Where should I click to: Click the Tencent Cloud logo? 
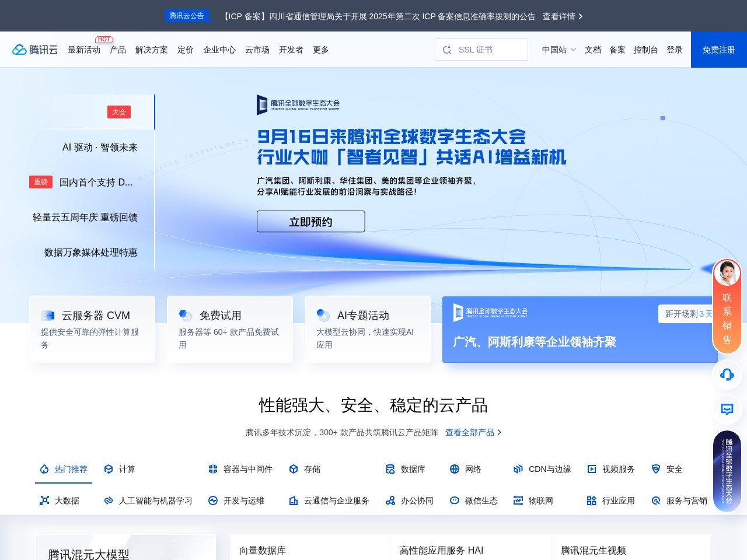(35, 50)
